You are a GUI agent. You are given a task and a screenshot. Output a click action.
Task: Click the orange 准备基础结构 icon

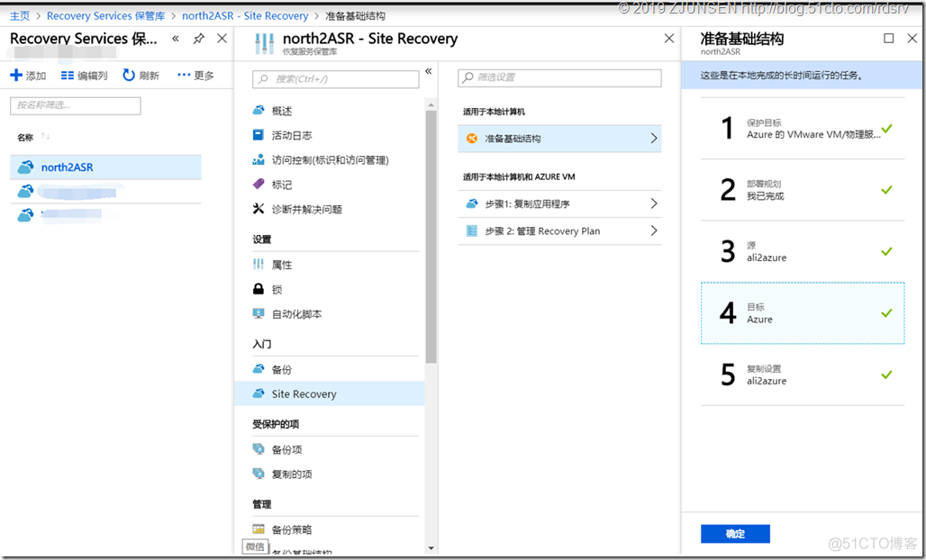471,138
